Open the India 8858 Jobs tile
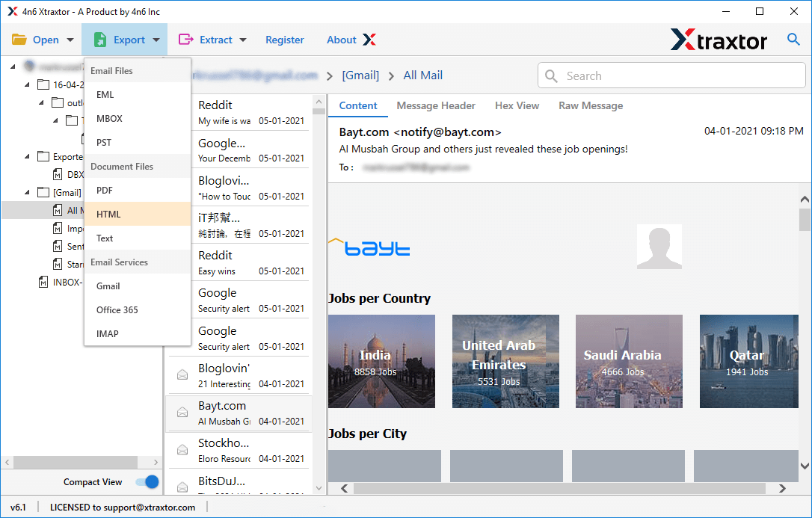Image resolution: width=812 pixels, height=518 pixels. 381,361
